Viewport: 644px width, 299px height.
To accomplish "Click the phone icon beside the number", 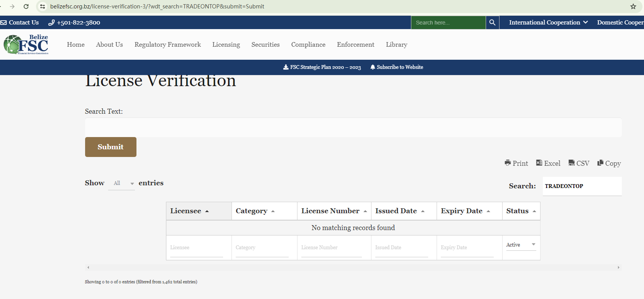I will pos(51,23).
